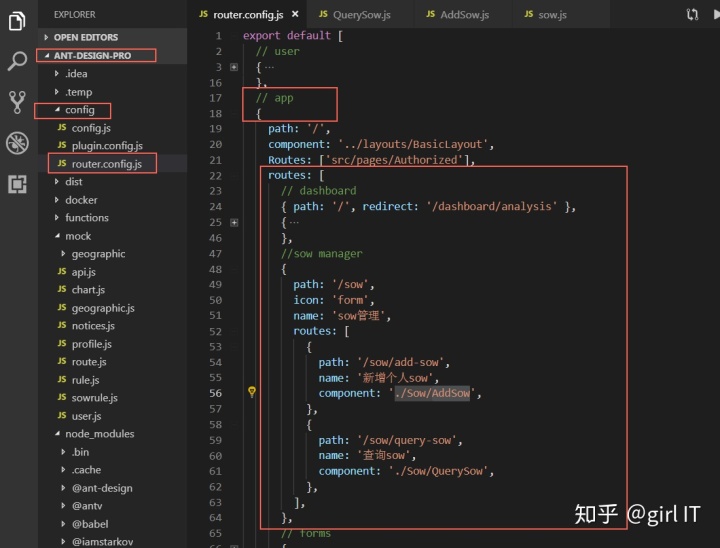Open the Source Control view icon
The width and height of the screenshot is (720, 548).
coord(17,102)
